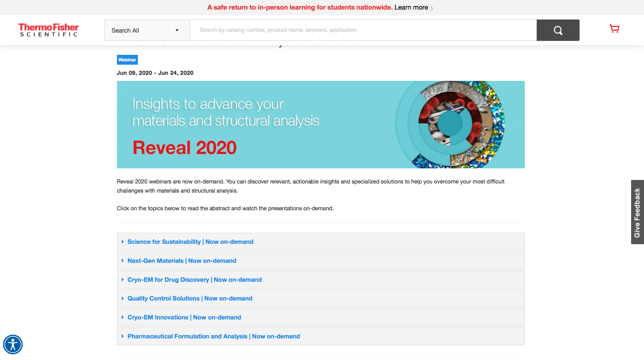
Task: Click the paragraph starting 'Reveal 2020 webinars are now on-demand'
Action: coord(311,186)
